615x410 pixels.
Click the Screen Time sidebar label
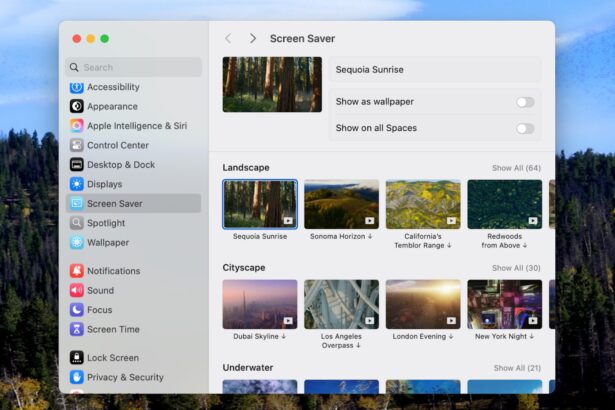113,329
